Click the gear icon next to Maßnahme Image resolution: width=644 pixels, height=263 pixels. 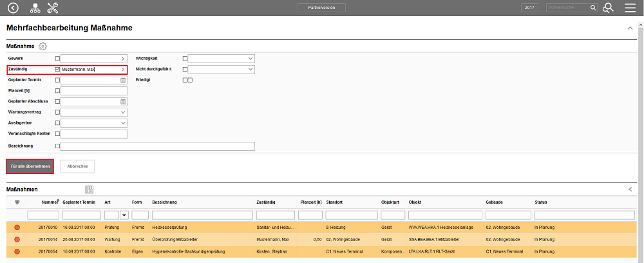43,46
